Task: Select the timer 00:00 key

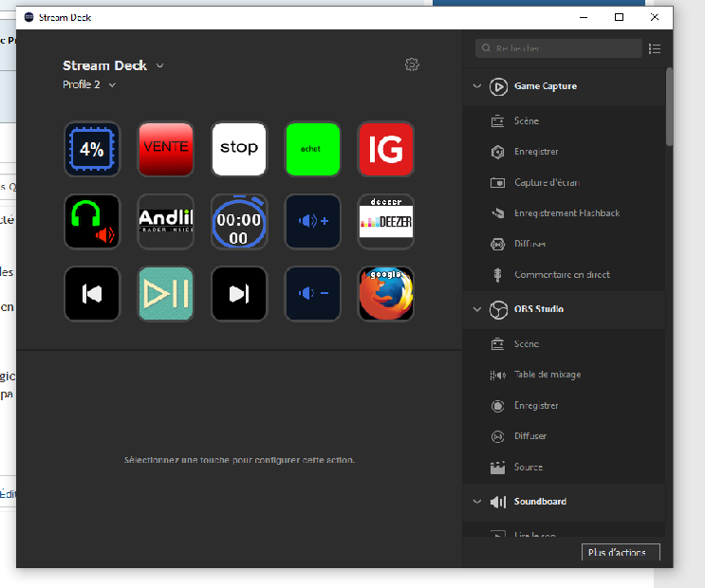Action: click(238, 221)
